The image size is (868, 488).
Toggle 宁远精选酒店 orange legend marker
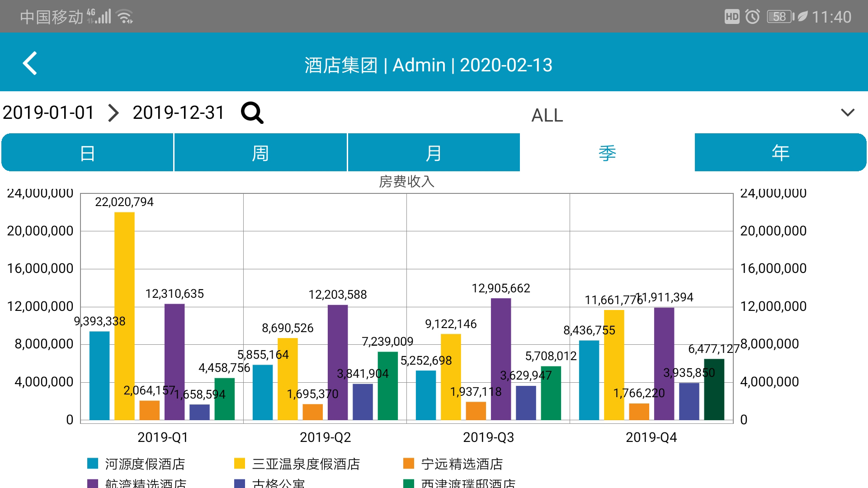[409, 463]
